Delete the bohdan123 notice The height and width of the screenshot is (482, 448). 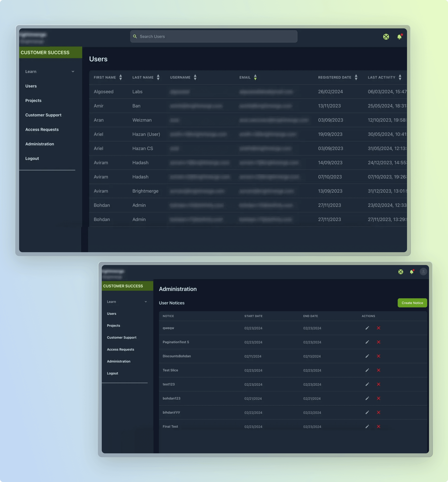click(x=378, y=398)
